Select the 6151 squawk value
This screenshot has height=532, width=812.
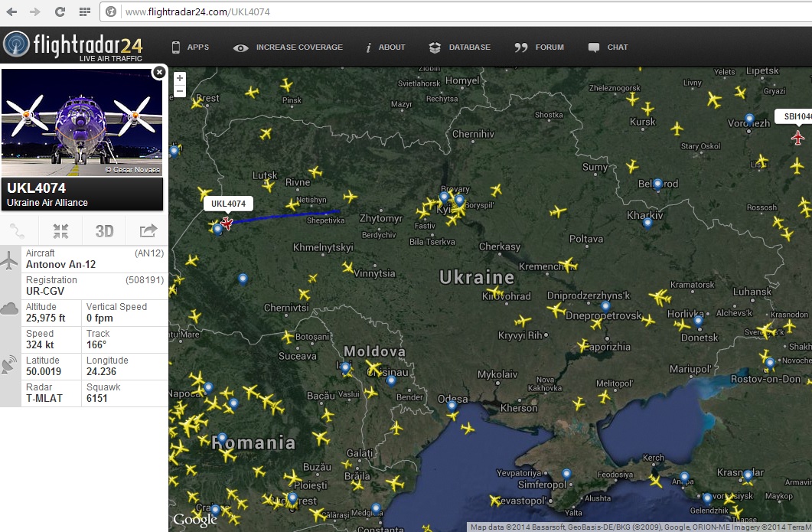pos(97,398)
